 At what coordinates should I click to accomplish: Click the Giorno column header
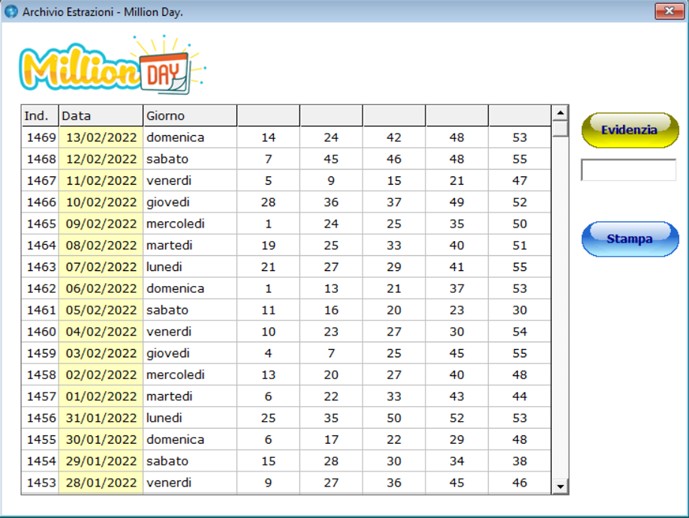point(189,116)
